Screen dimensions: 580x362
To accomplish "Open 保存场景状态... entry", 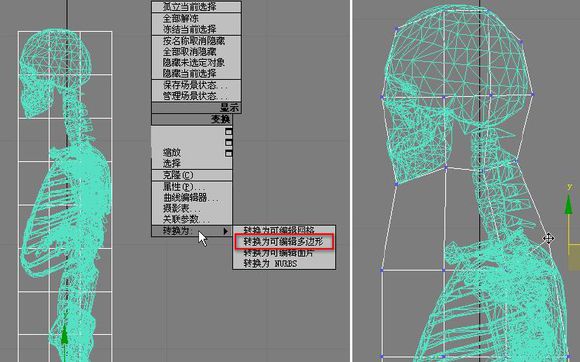I will pyautogui.click(x=196, y=85).
